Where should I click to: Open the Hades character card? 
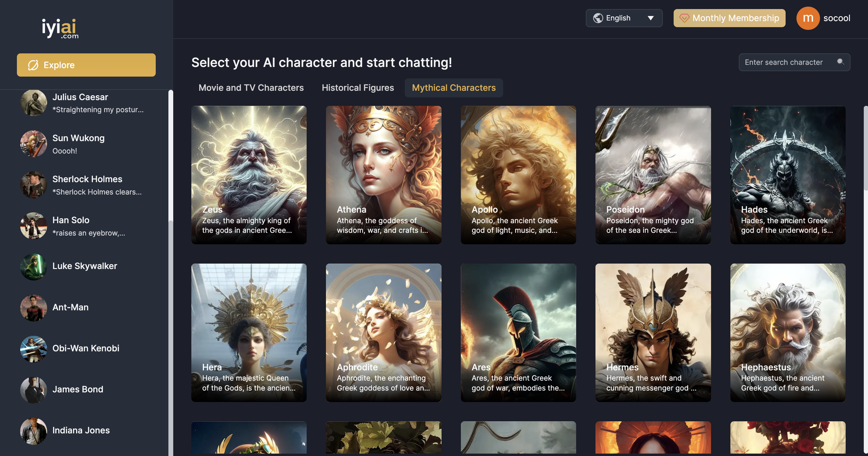787,175
